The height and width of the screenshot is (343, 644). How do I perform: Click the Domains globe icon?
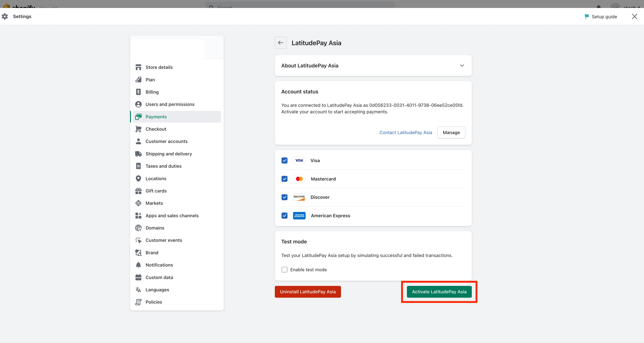[x=138, y=228]
